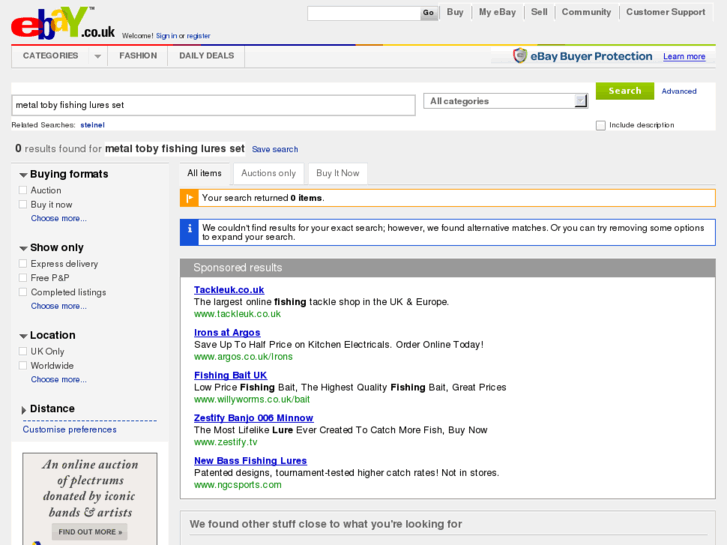The image size is (727, 545).
Task: Collapse the Show only section
Action: click(23, 248)
